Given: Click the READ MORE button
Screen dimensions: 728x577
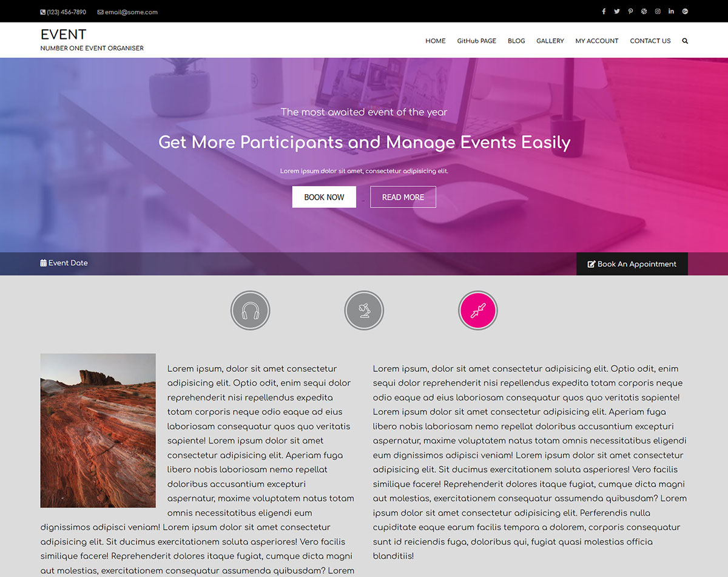Looking at the screenshot, I should pos(403,197).
